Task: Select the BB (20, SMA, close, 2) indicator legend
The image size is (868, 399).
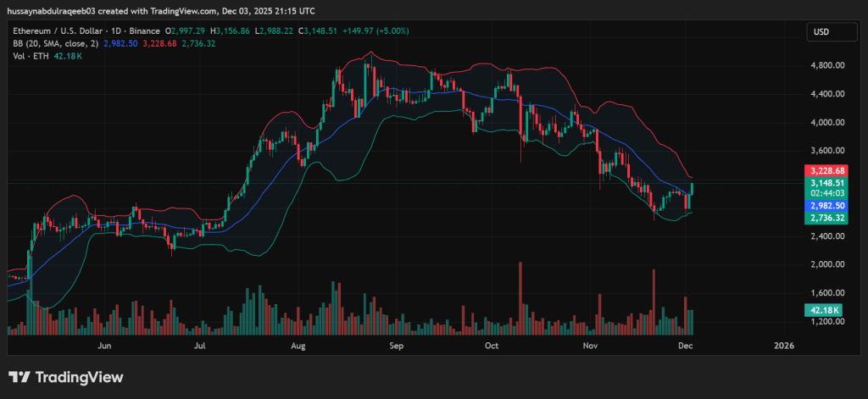Action: point(54,43)
